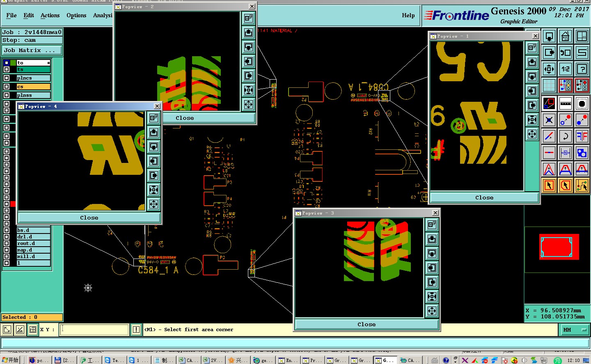Open the Edit menu
This screenshot has height=364, width=591.
tap(29, 15)
